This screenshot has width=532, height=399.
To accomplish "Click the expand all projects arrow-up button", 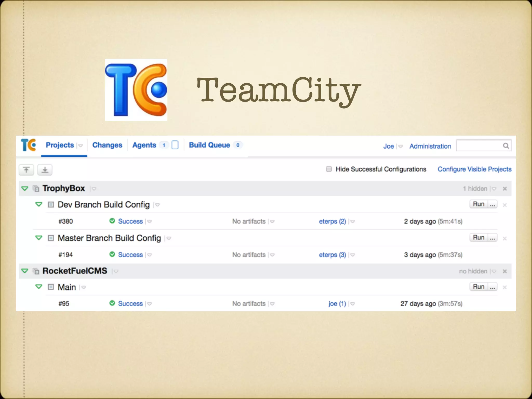I will [x=26, y=170].
